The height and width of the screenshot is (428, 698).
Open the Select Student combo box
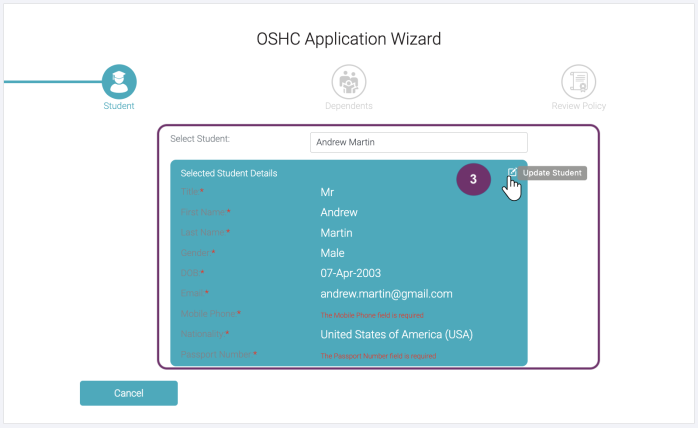coord(418,142)
